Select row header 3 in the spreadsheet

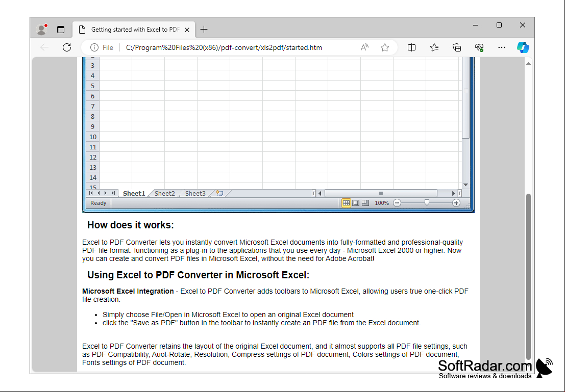click(x=92, y=66)
